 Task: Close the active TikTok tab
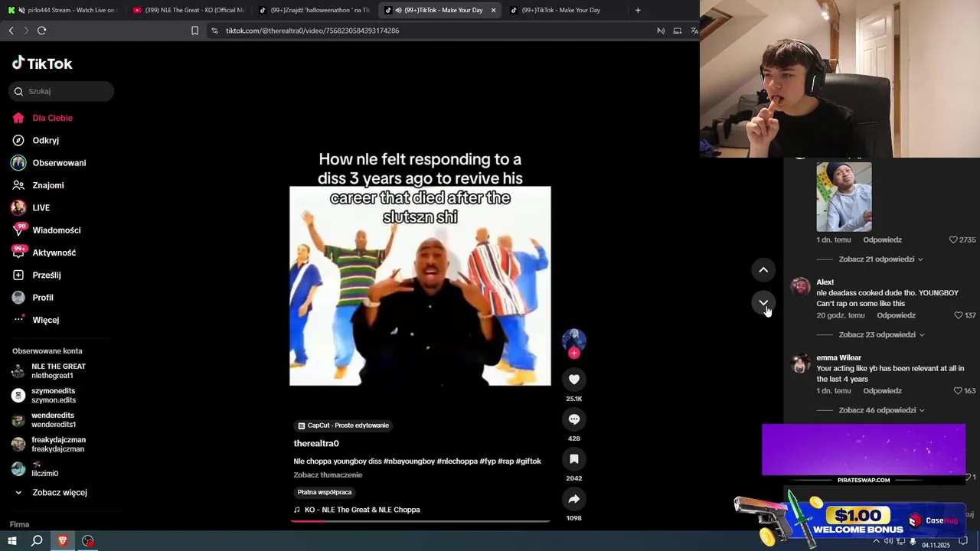tap(493, 10)
